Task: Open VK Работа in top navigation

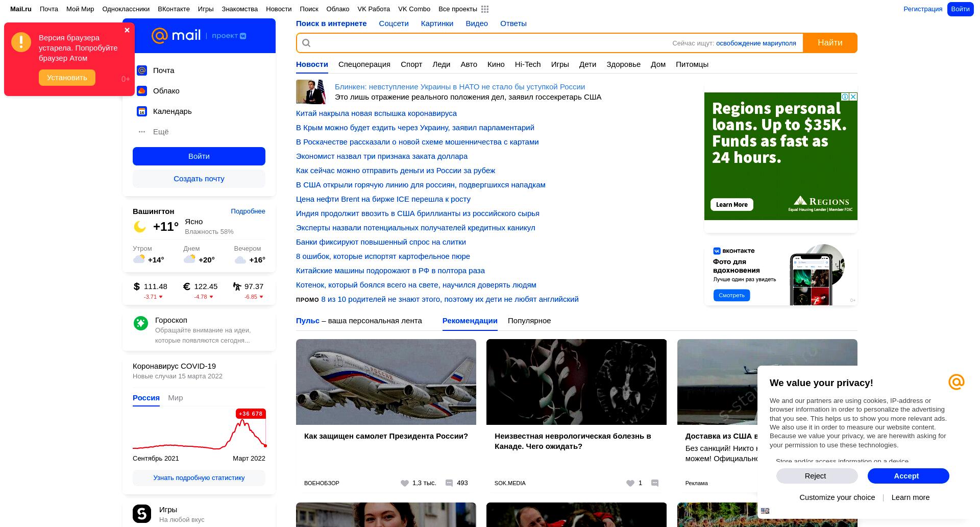Action: (374, 9)
